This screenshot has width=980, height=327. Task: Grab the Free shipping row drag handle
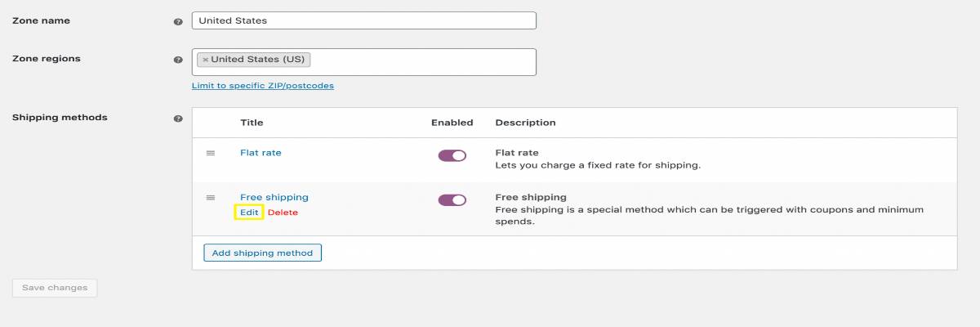211,198
